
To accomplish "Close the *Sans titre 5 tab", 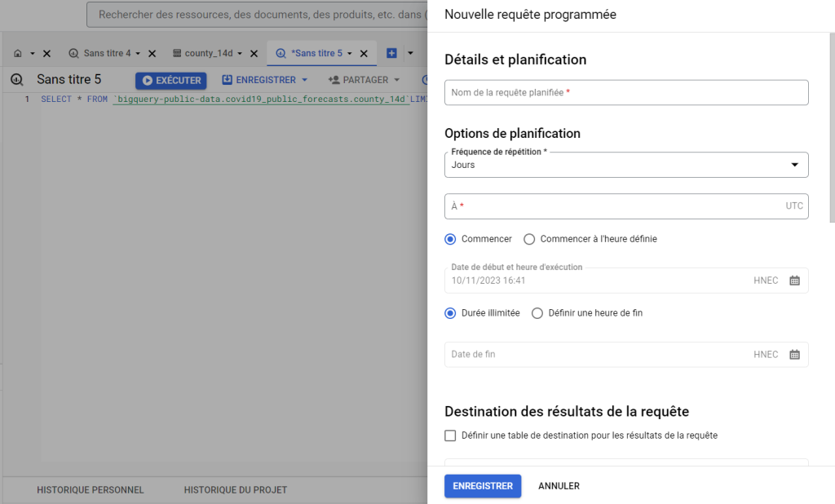I will 364,53.
